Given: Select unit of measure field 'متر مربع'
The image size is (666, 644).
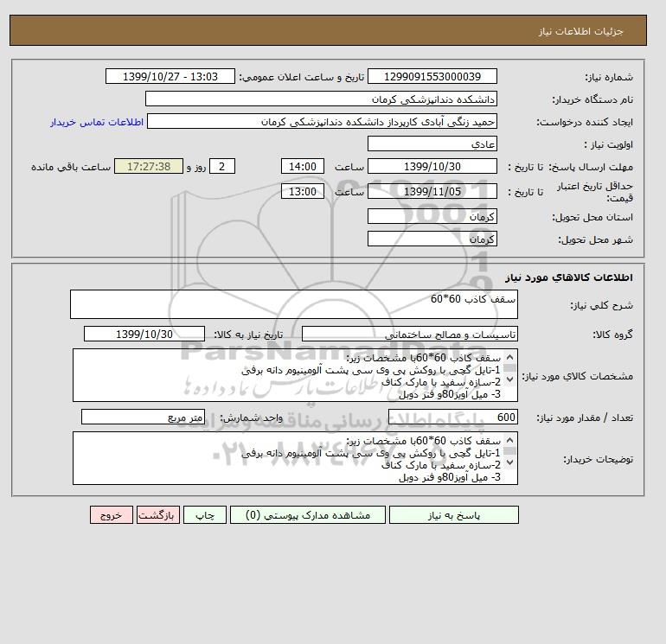Looking at the screenshot, I should point(143,417).
